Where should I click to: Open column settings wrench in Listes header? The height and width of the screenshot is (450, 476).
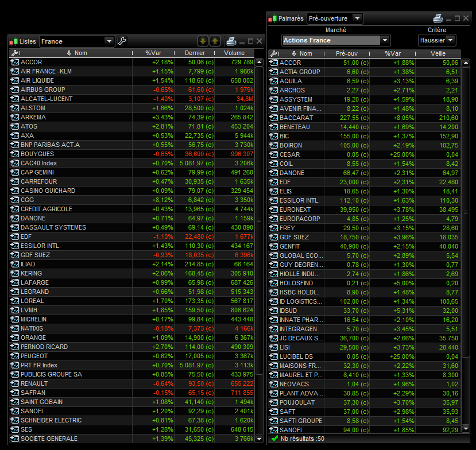tap(14, 53)
